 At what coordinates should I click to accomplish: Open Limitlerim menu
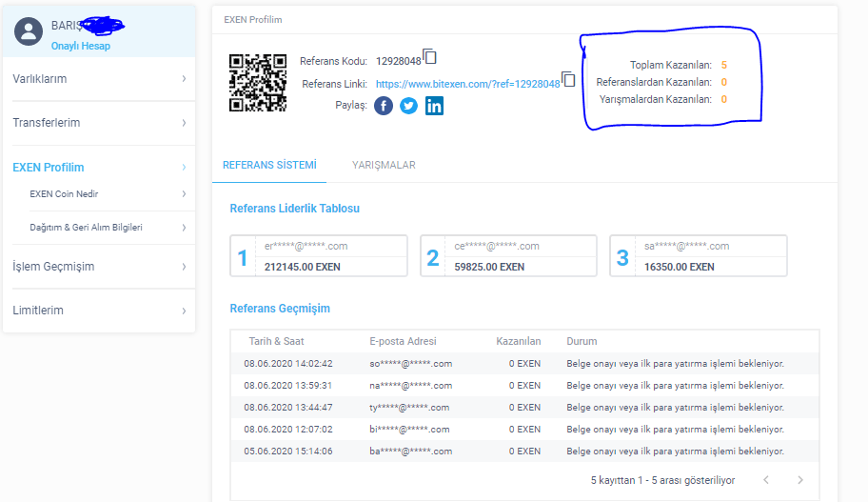click(99, 311)
